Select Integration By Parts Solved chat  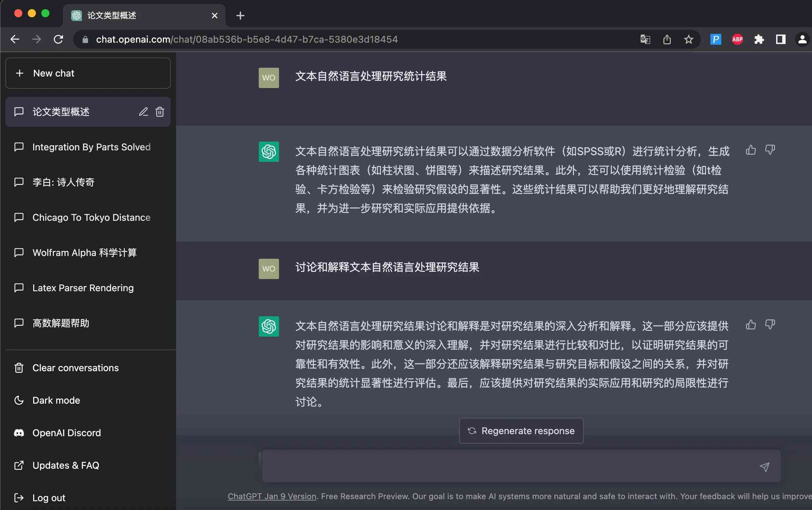point(91,147)
